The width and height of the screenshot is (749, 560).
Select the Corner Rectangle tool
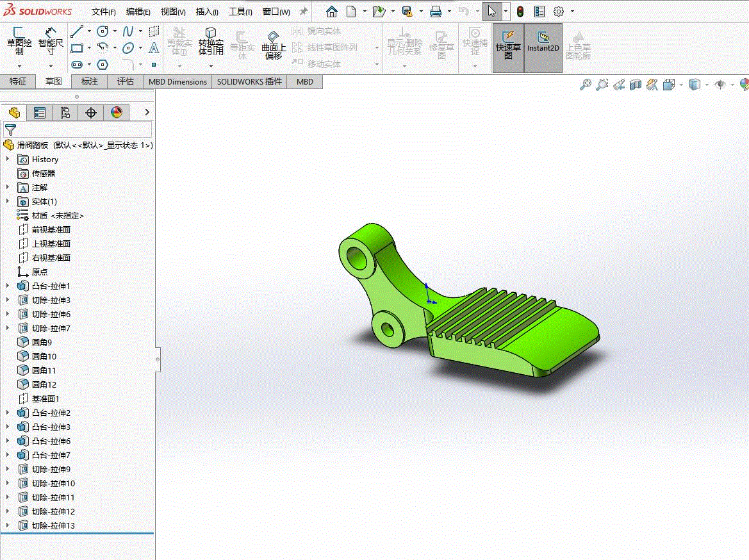tap(77, 48)
